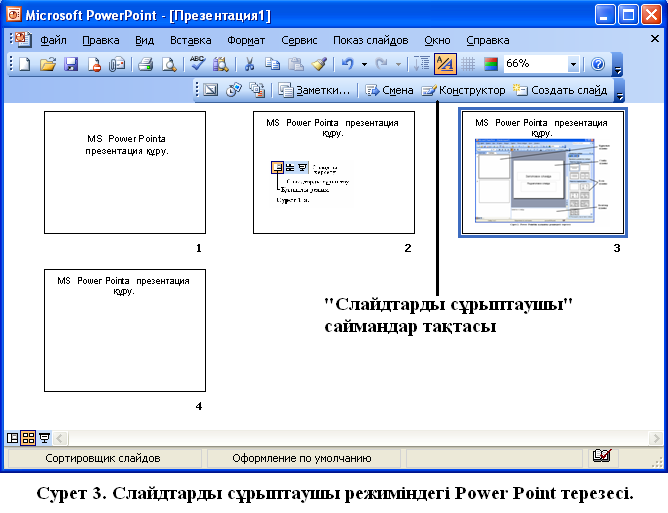Open the Окно menu
Screen dimensions: 668x513
(437, 40)
